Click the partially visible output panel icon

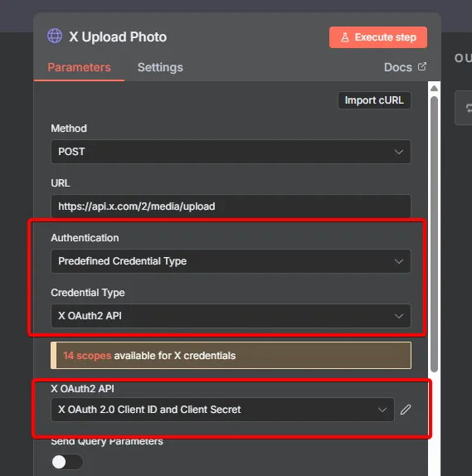tap(467, 108)
